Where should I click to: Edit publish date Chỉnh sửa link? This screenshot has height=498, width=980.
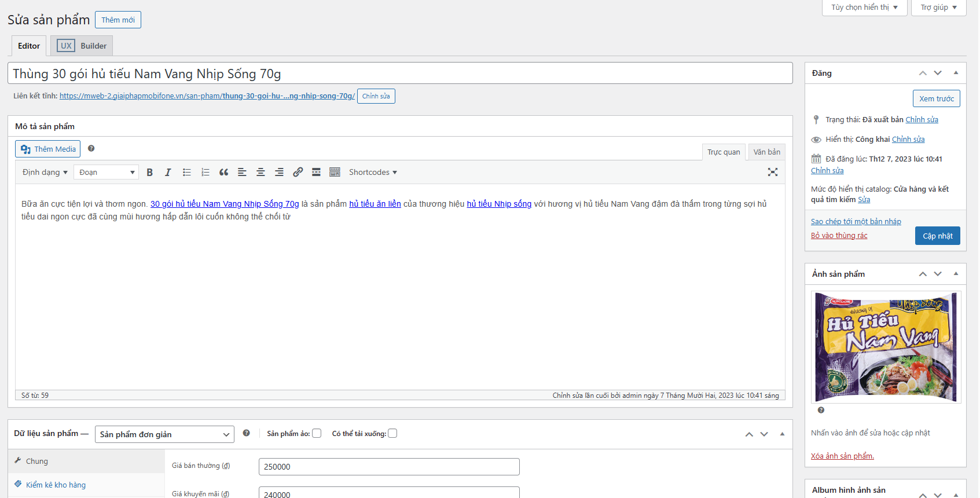coord(827,170)
